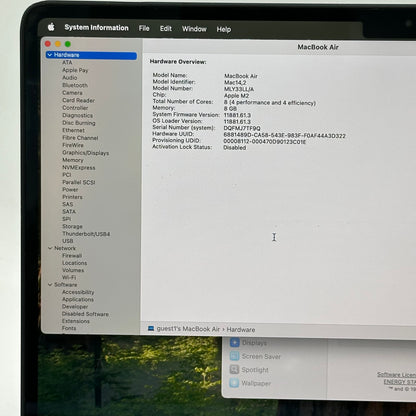The width and height of the screenshot is (416, 416).
Task: Click the green zoom window button
Action: coord(68,44)
